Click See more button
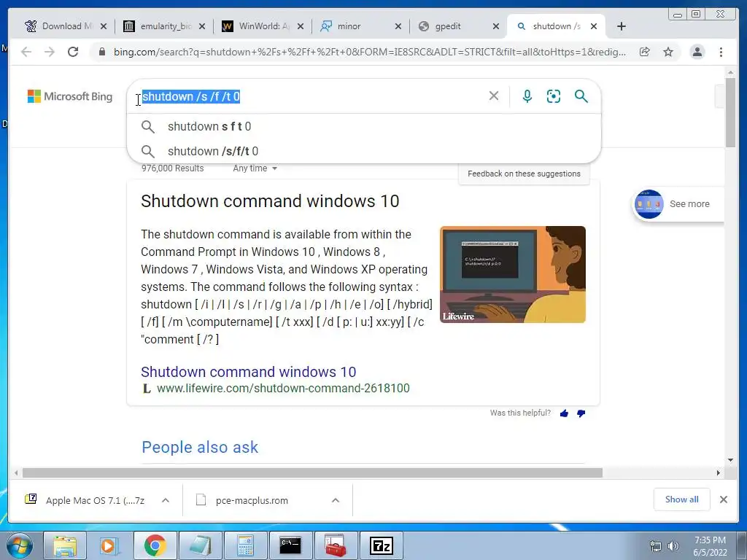This screenshot has width=747, height=560. pos(678,204)
